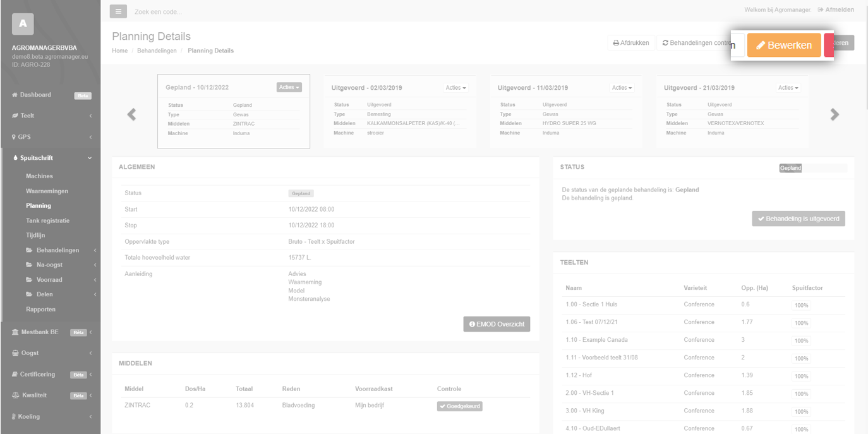Click the Afmelden logout link
Viewport: 868px width, 434px height.
(836, 10)
